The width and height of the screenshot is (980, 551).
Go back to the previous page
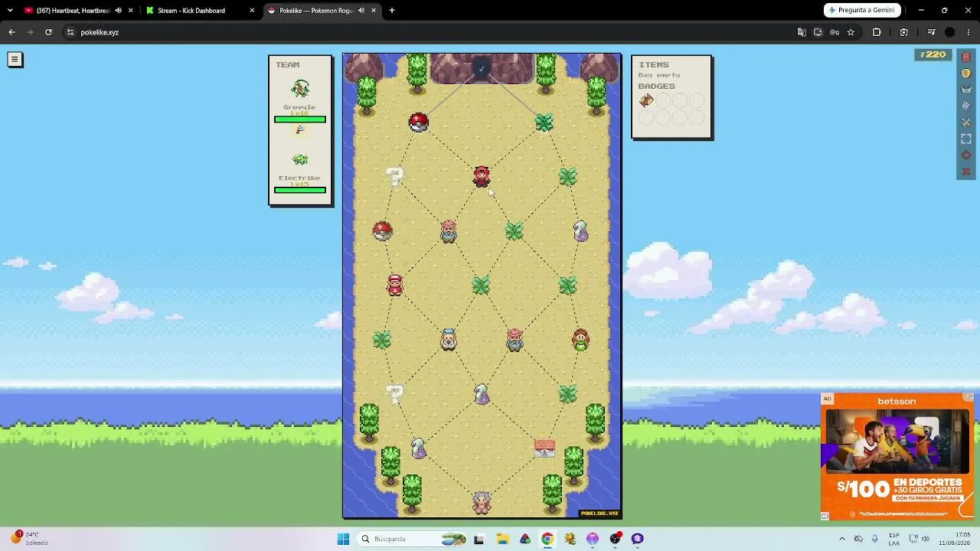pos(11,32)
